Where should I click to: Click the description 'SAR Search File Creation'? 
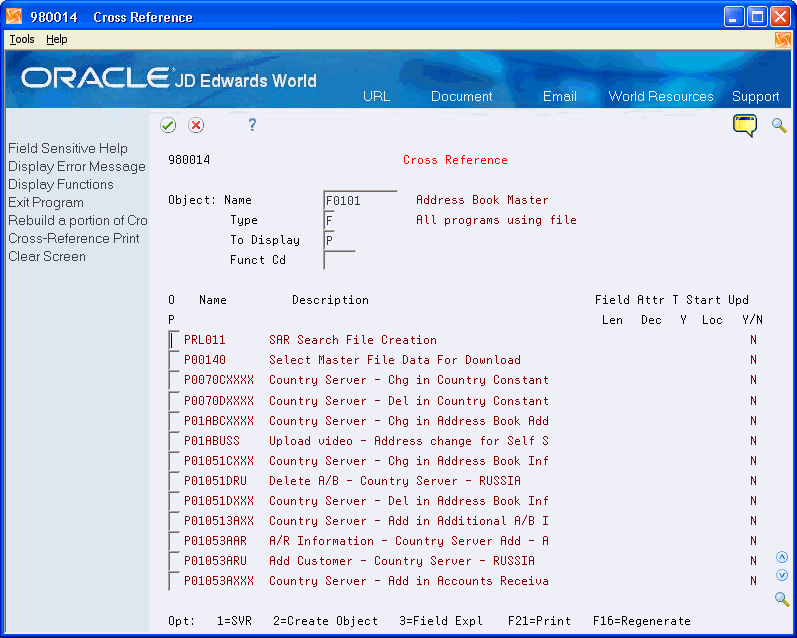point(353,340)
